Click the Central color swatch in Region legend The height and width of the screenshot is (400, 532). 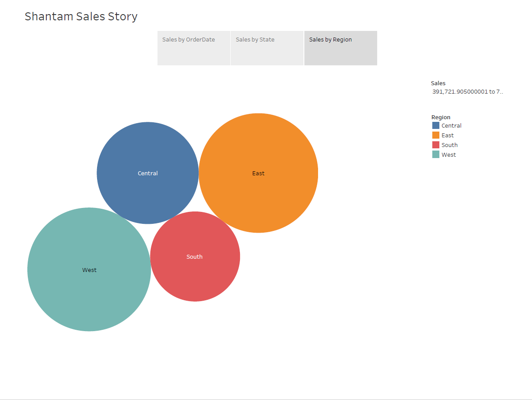tap(435, 125)
